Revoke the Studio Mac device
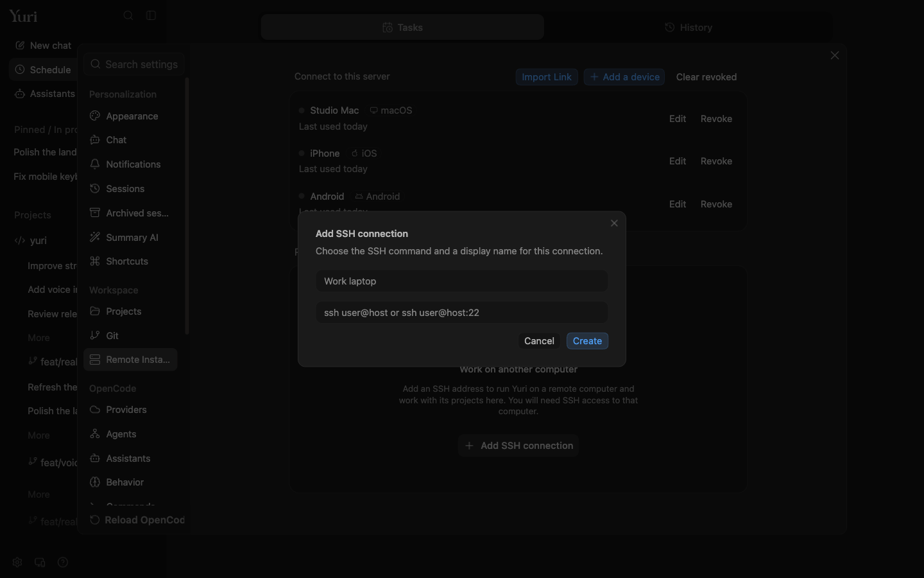 click(716, 119)
